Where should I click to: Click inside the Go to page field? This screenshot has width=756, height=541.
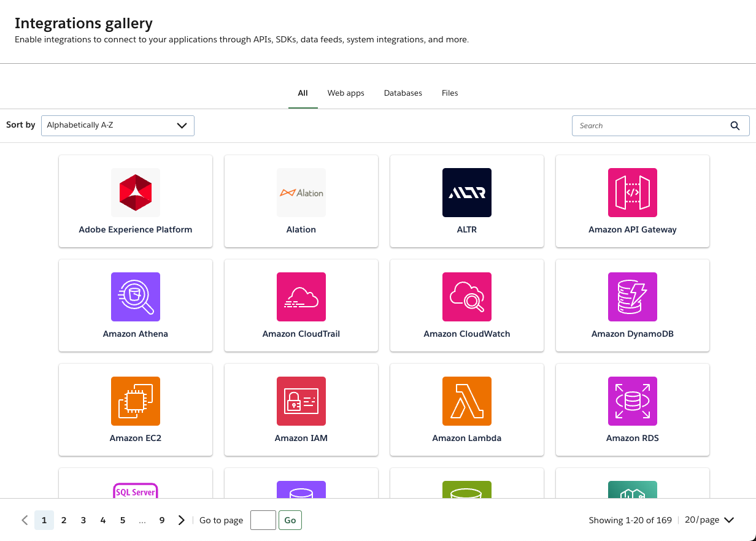tap(263, 520)
